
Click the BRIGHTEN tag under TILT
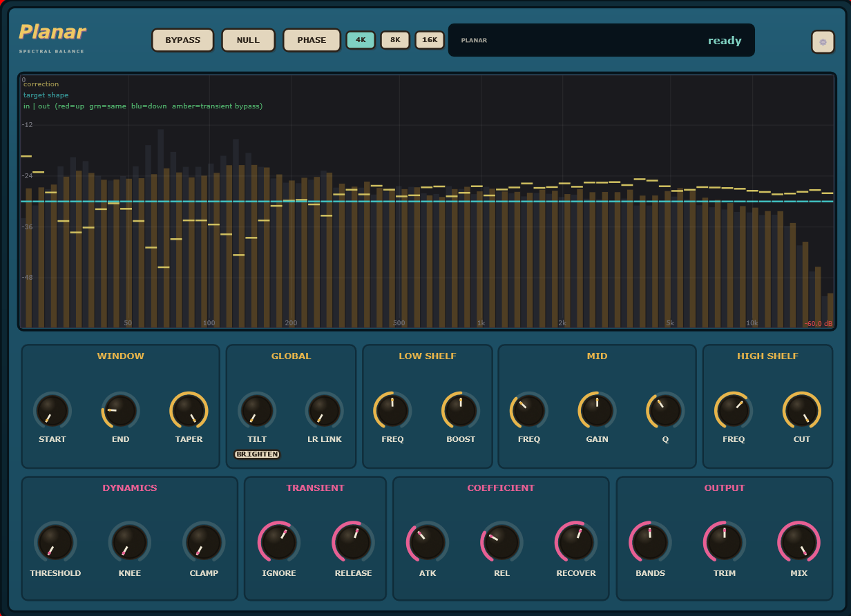[x=257, y=454]
